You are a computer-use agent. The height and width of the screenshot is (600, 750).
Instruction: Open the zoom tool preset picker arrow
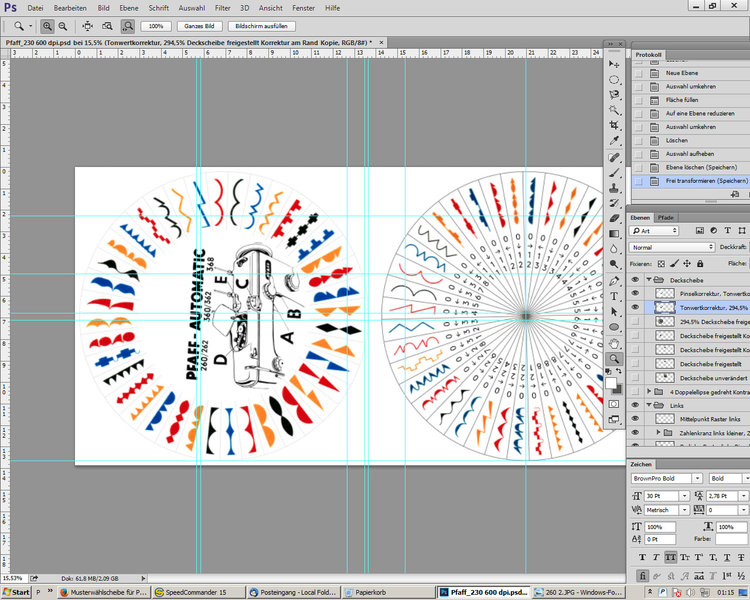[31, 26]
